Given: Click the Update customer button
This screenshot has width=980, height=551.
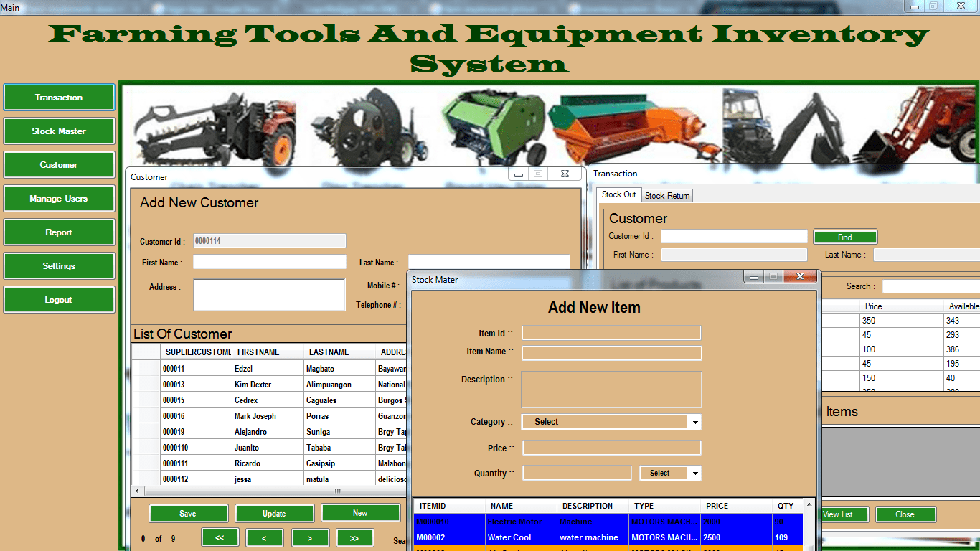Looking at the screenshot, I should 275,513.
